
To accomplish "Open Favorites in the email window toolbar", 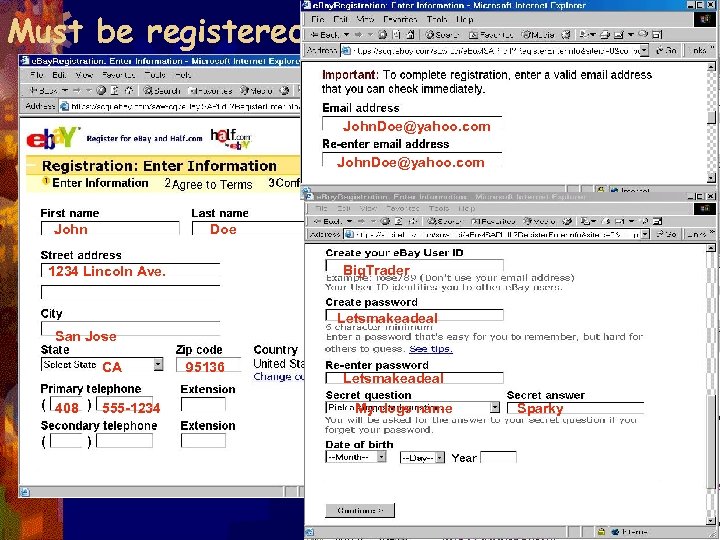I will click(490, 35).
